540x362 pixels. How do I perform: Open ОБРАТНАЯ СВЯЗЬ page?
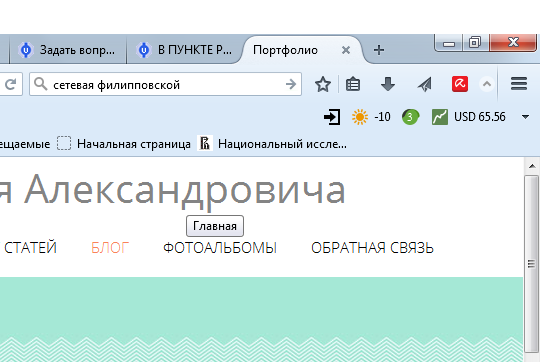pyautogui.click(x=372, y=248)
